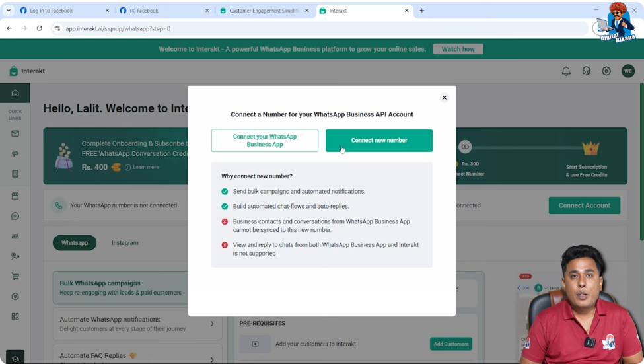Open WhatsApp chat bubble icon in sidebar
Viewport: 644px width, 364px height.
click(15, 216)
